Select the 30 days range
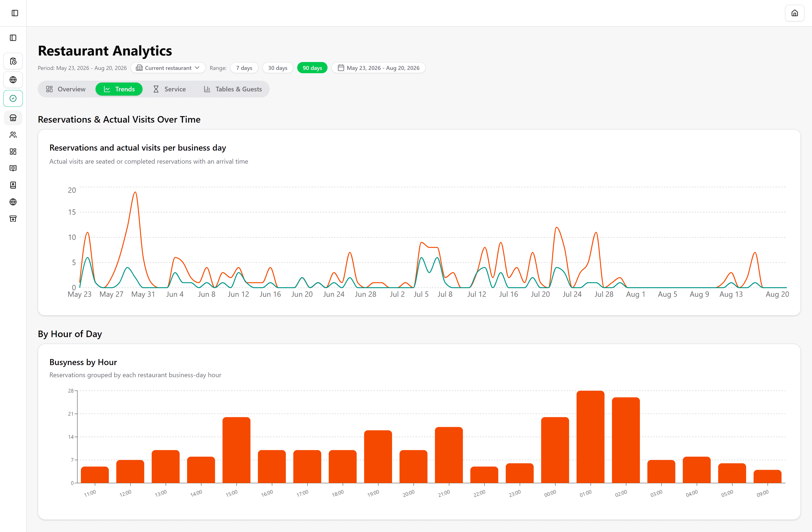 click(278, 68)
